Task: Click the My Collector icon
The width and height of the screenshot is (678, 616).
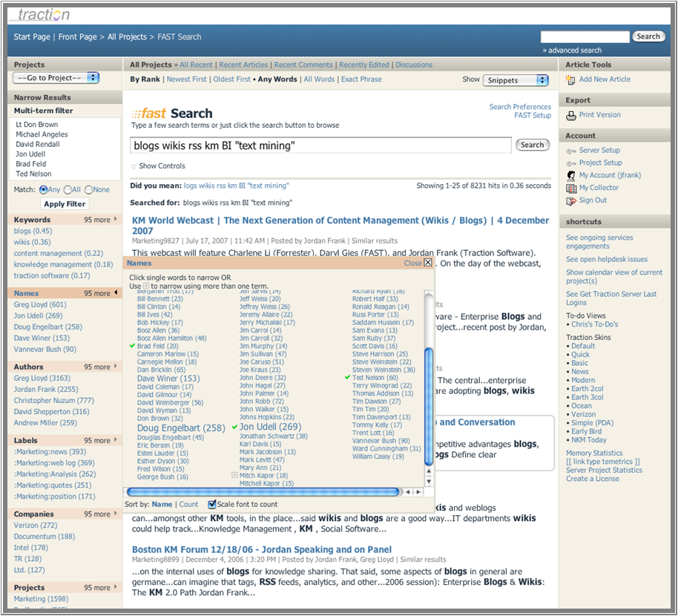Action: pos(571,189)
